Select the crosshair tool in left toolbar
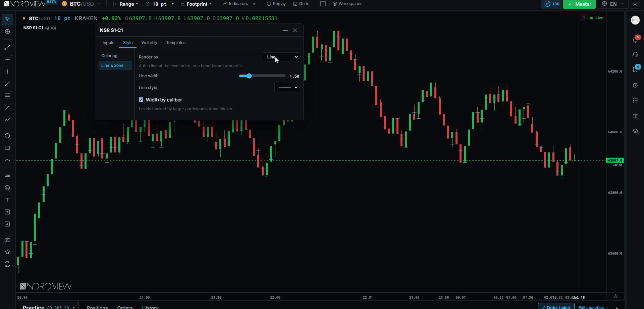 [7, 32]
